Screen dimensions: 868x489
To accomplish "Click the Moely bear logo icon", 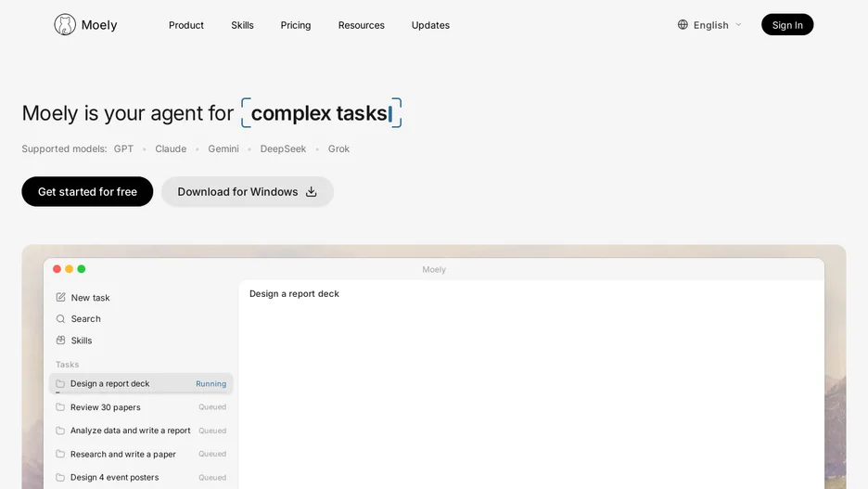I will [x=65, y=24].
